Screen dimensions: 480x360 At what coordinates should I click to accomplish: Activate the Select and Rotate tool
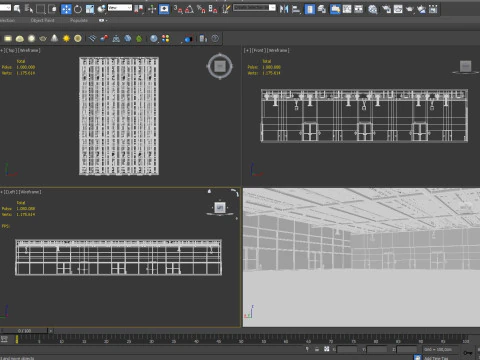point(78,9)
